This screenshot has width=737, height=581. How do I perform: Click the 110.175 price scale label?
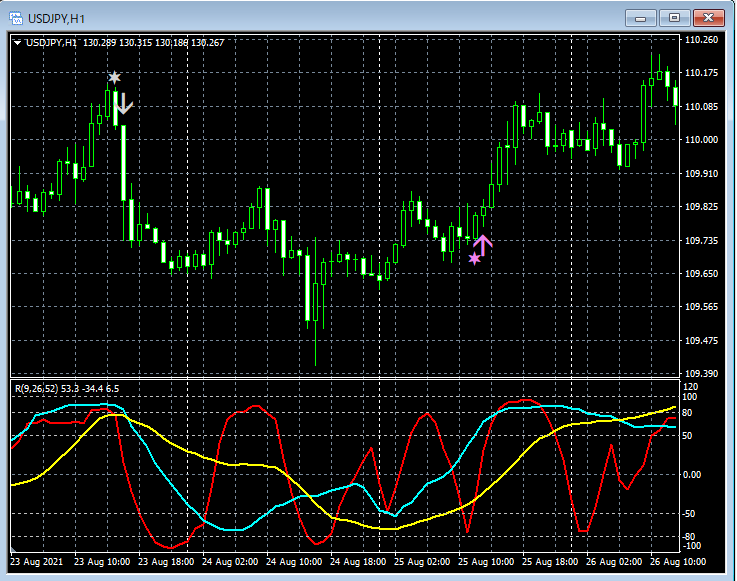point(701,73)
